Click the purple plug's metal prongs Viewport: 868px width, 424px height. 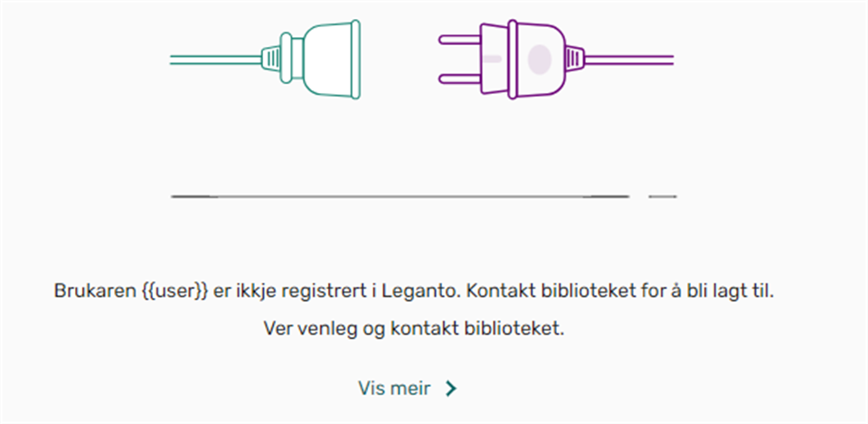[459, 60]
